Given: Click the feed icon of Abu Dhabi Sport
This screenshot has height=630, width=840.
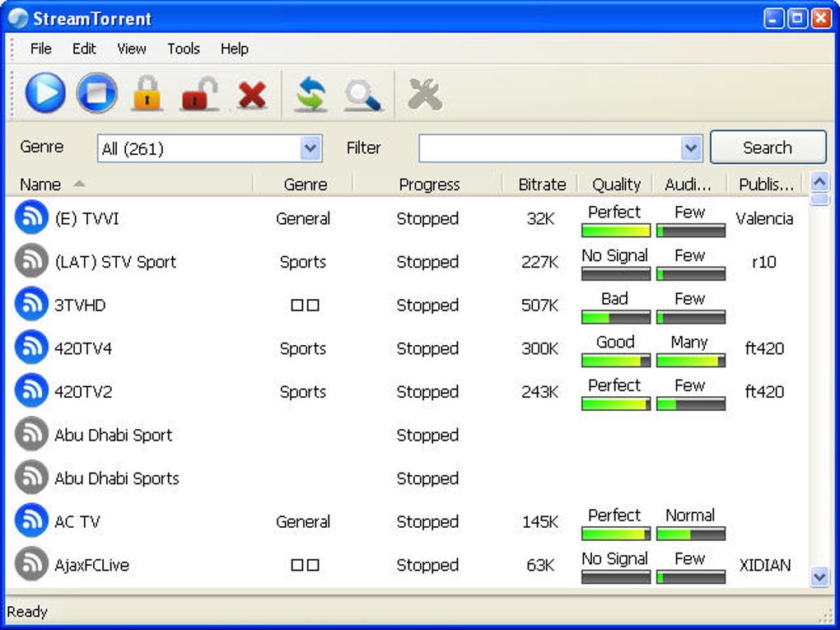Looking at the screenshot, I should click(x=31, y=434).
